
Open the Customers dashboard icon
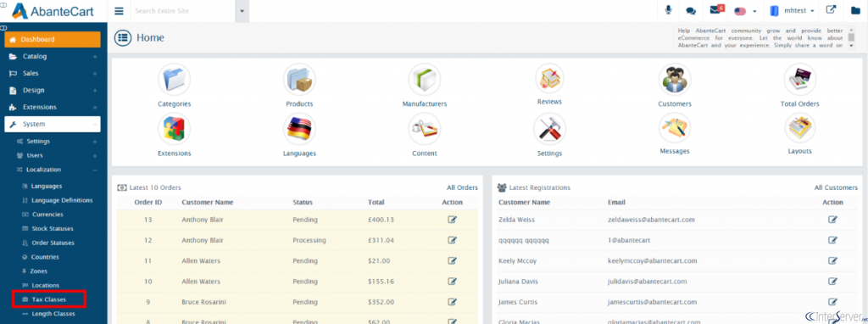(x=675, y=79)
